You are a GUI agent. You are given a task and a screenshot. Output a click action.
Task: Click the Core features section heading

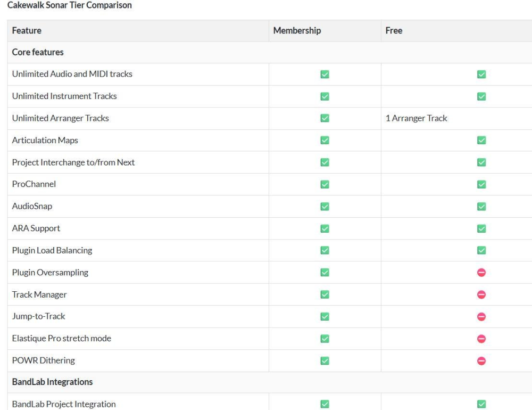pos(38,52)
